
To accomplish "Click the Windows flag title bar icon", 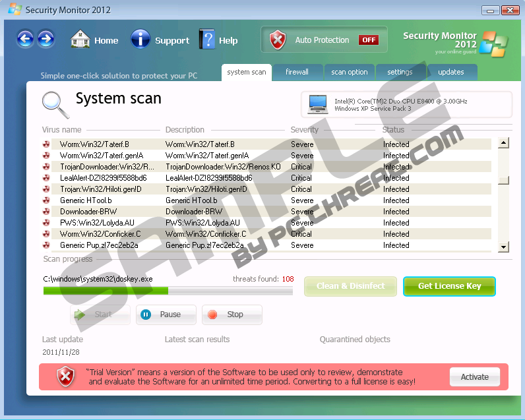I will [15, 9].
